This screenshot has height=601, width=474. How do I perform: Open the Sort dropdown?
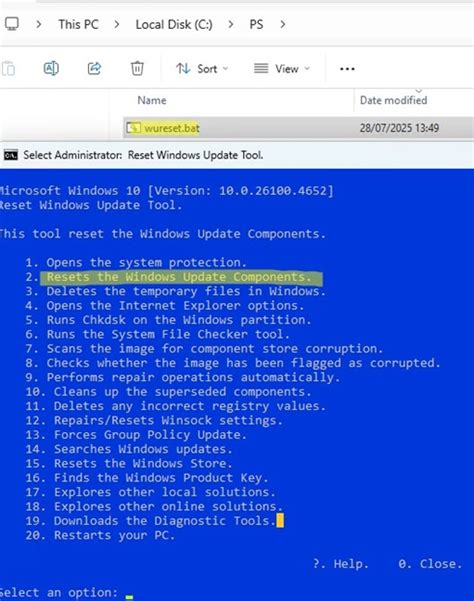[x=202, y=69]
